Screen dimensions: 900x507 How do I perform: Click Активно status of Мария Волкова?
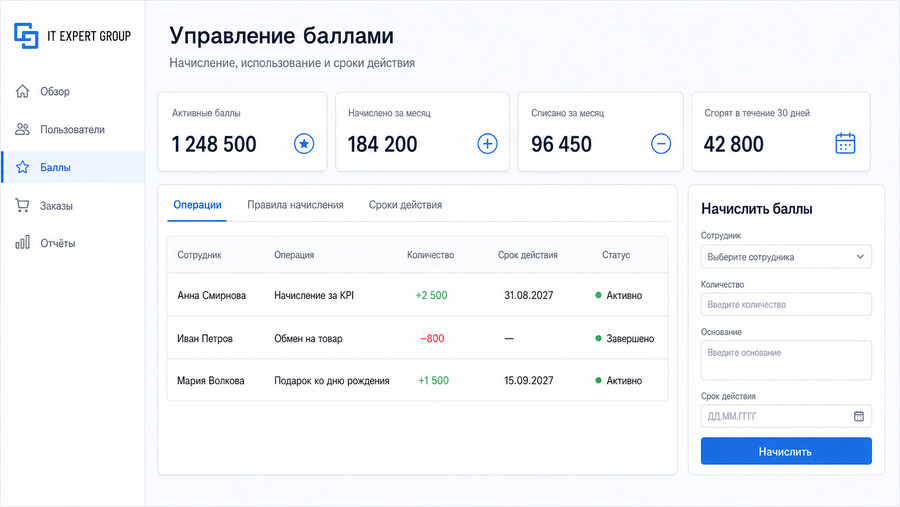(619, 380)
